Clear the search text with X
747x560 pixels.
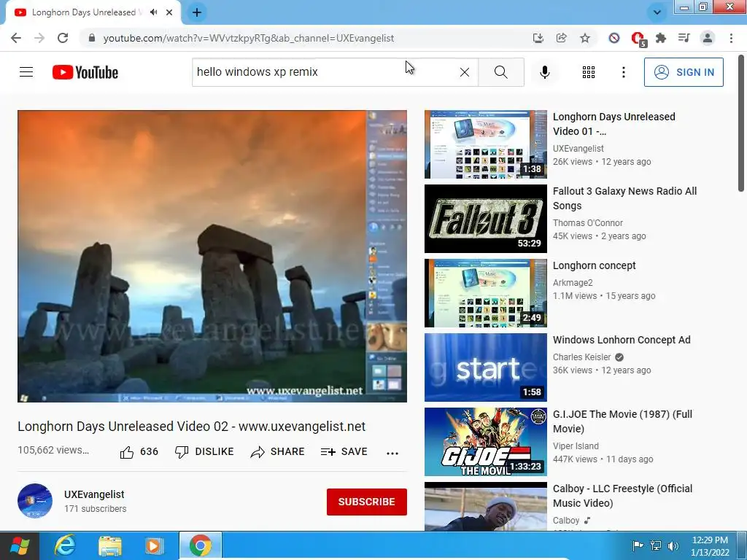tap(465, 72)
